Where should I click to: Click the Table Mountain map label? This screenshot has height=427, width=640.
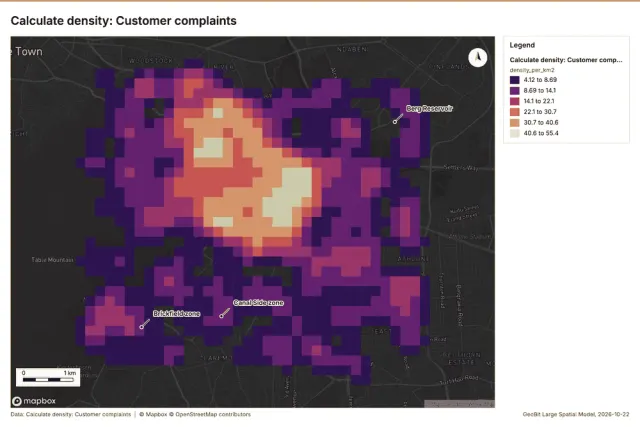coord(53,260)
